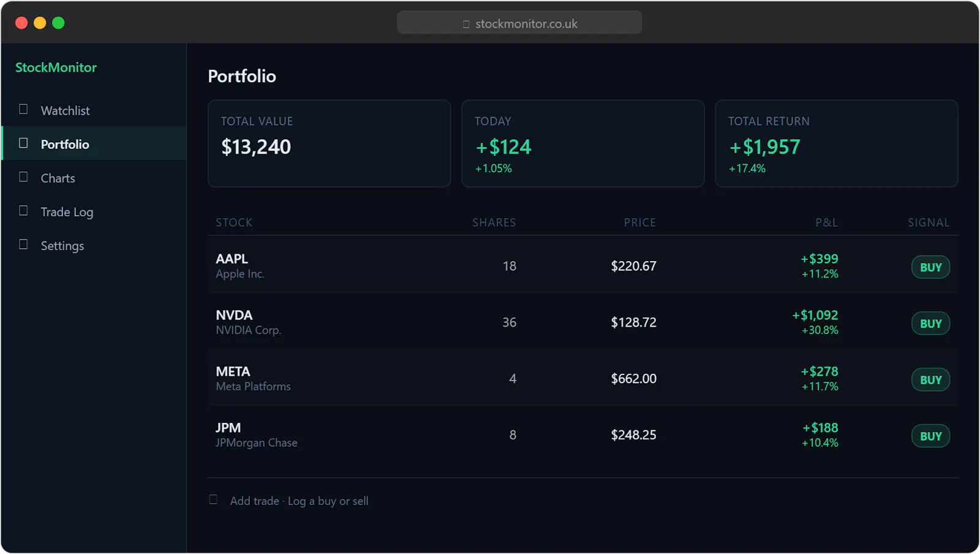Image resolution: width=980 pixels, height=554 pixels.
Task: Click the BUY signal for NVDA
Action: point(930,324)
